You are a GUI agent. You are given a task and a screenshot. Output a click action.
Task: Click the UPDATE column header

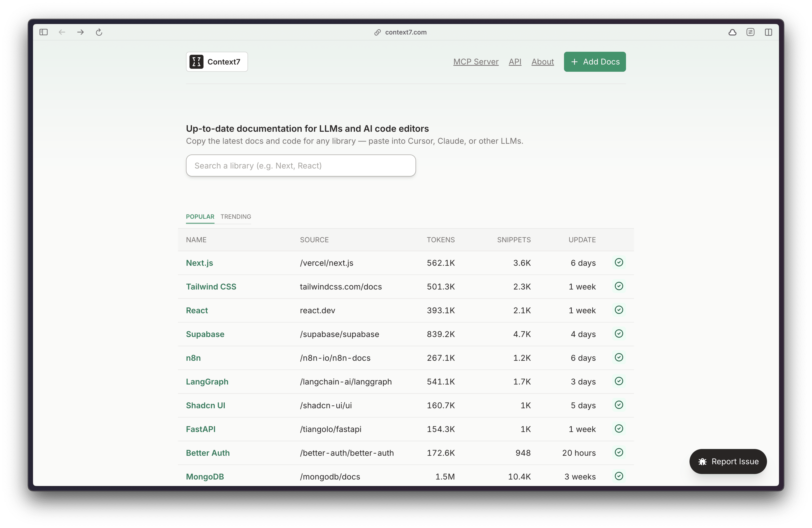[x=582, y=240]
